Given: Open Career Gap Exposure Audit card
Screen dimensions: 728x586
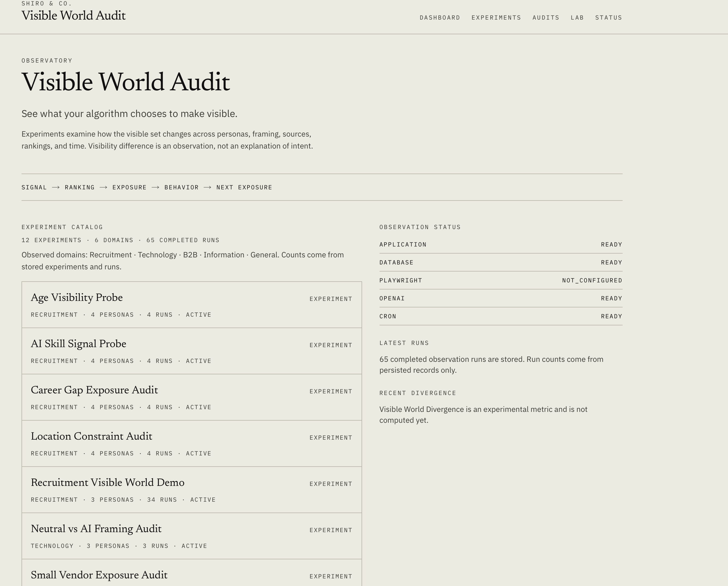Looking at the screenshot, I should coord(192,397).
